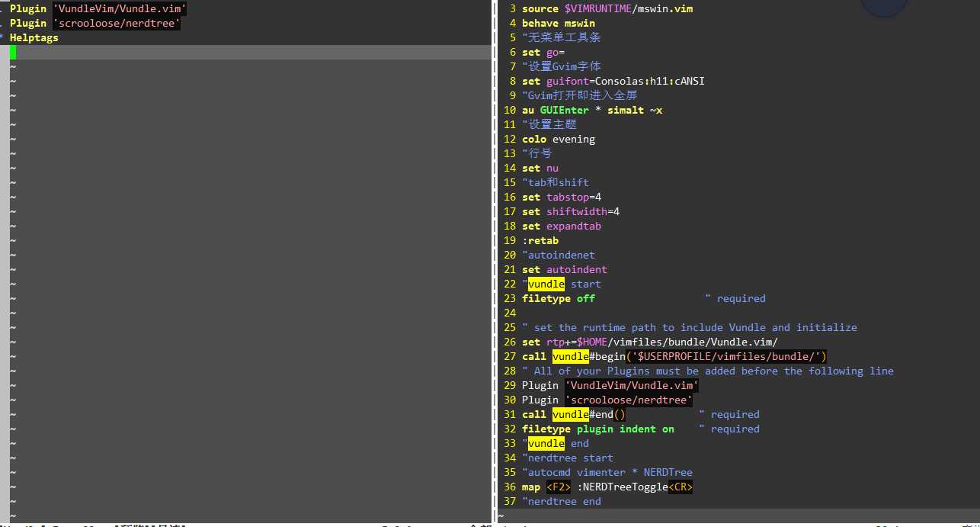
Task: Click 'set rtp+=$HOME/vimfiles/bundle/Vundle.vim/' line
Action: (x=650, y=342)
